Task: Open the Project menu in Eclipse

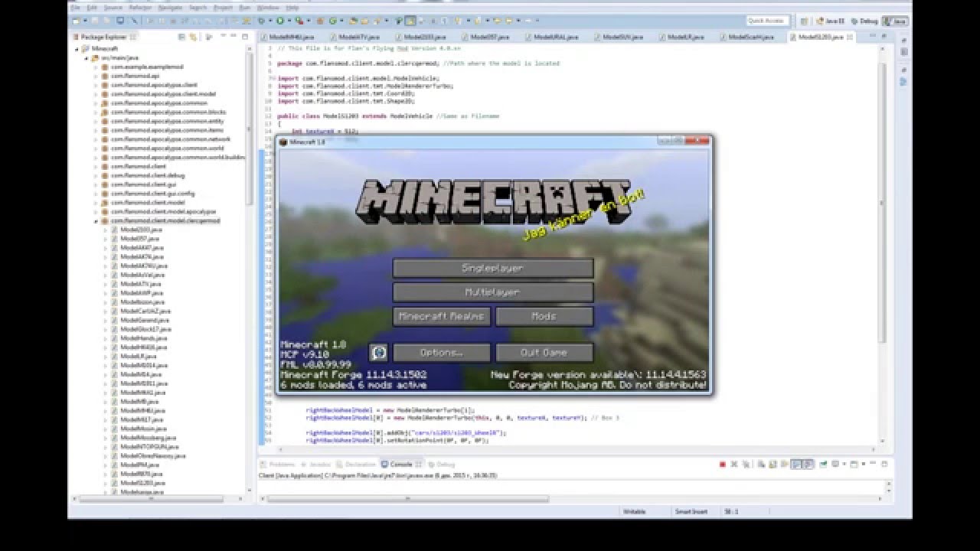Action: [x=223, y=8]
